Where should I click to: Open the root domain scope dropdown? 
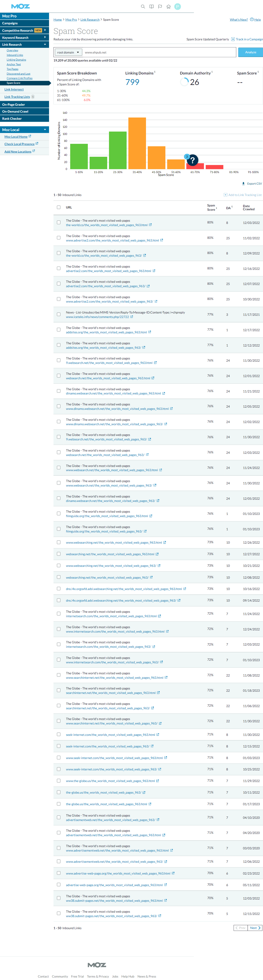coord(68,52)
